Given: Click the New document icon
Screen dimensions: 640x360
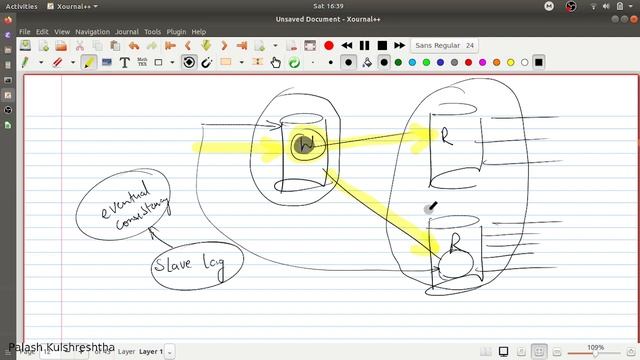Looking at the screenshot, I should [43, 45].
